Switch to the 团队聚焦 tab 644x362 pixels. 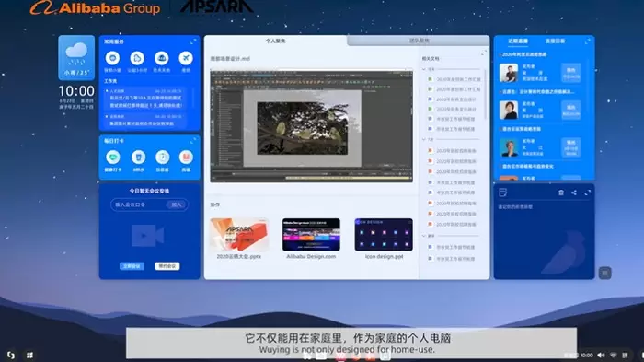(x=419, y=41)
